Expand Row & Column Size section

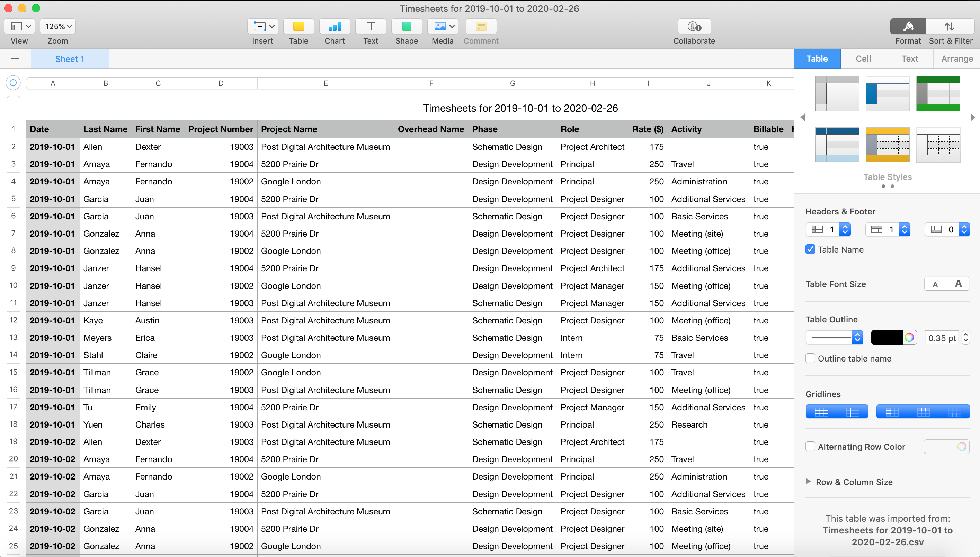[809, 482]
